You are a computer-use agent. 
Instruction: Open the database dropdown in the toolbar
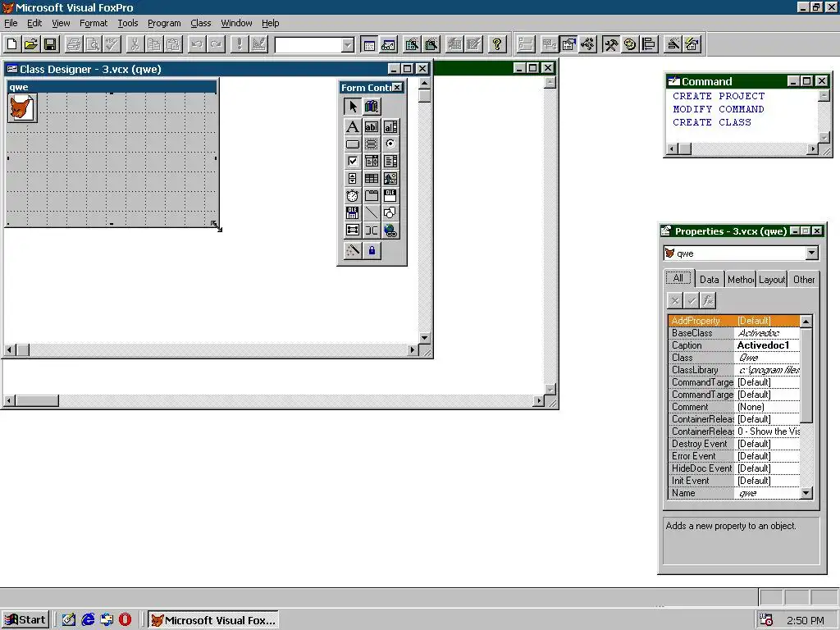click(x=348, y=45)
